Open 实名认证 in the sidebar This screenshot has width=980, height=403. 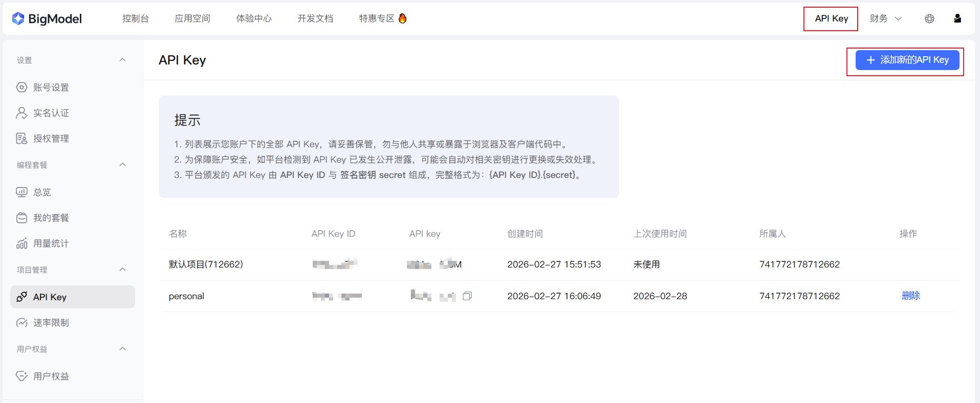click(x=51, y=113)
